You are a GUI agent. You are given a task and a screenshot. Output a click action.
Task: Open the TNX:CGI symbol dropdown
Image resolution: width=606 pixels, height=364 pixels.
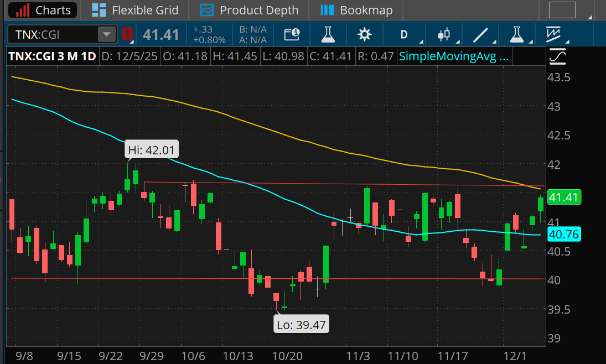(x=106, y=34)
